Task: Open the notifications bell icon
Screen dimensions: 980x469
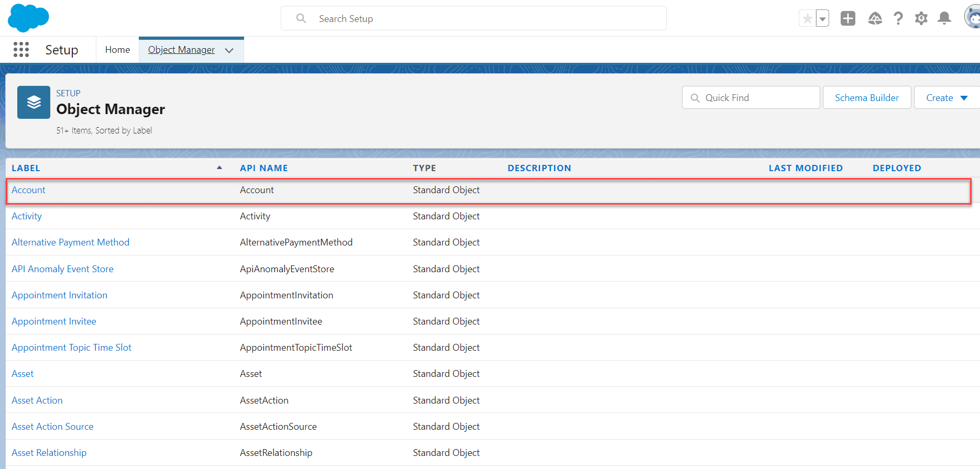Action: [x=944, y=18]
